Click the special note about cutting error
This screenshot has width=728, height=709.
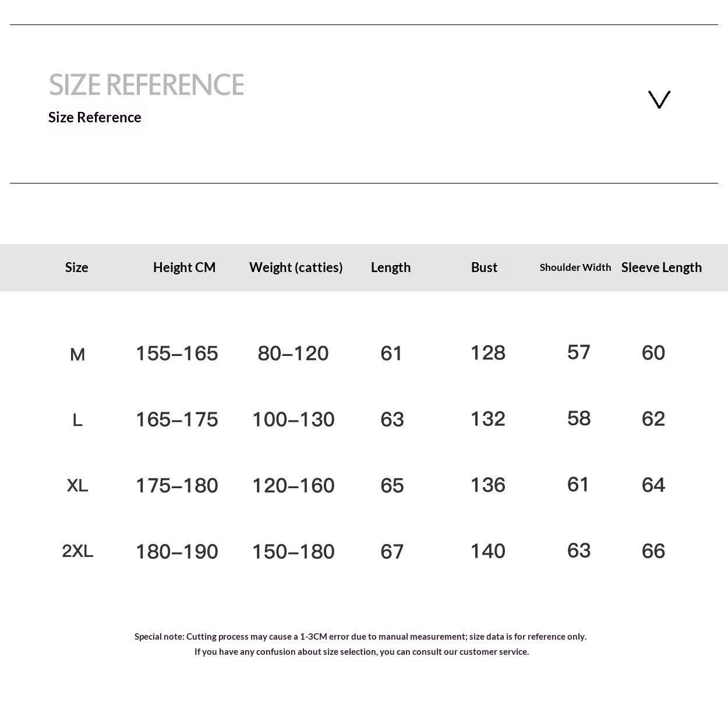pyautogui.click(x=361, y=637)
